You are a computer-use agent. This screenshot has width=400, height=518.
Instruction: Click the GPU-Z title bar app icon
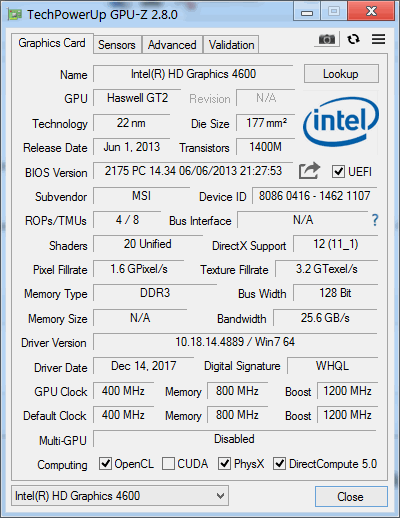click(x=15, y=14)
